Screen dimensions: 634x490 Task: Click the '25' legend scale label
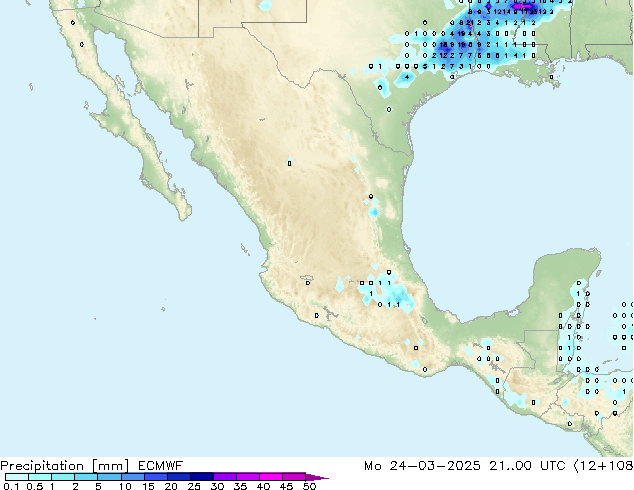tap(194, 486)
